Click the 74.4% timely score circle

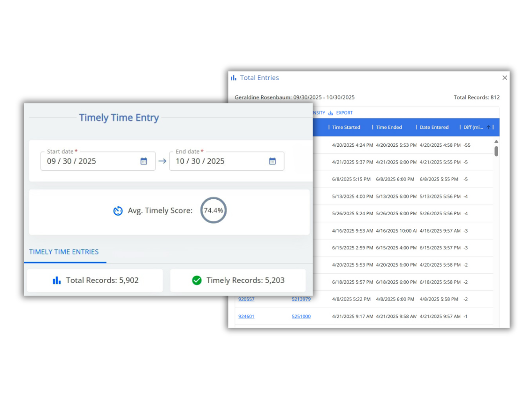tap(213, 211)
